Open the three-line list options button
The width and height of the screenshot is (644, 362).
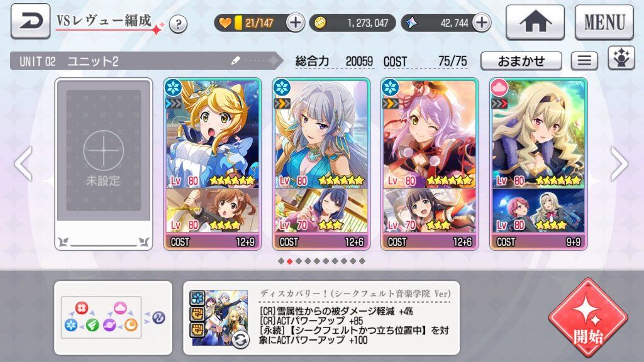584,61
